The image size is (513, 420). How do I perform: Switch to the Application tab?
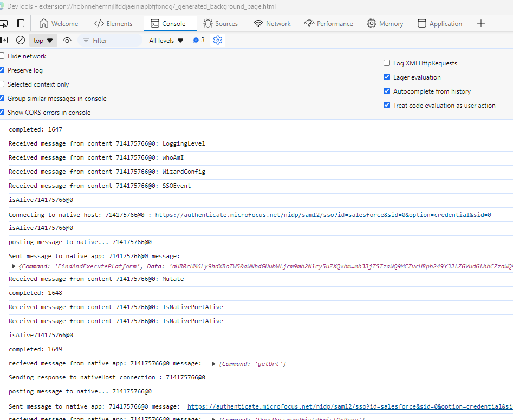click(x=440, y=23)
